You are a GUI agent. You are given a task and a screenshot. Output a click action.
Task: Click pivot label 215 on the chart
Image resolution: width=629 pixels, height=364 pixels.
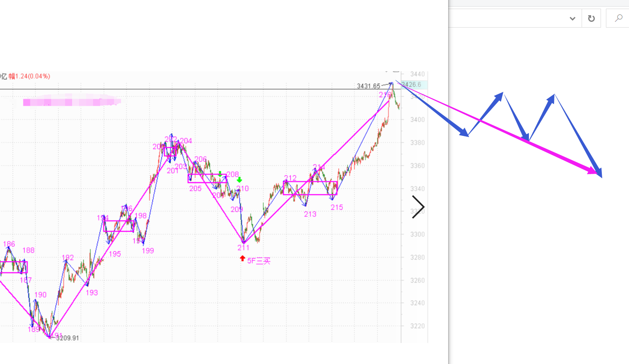click(x=337, y=208)
